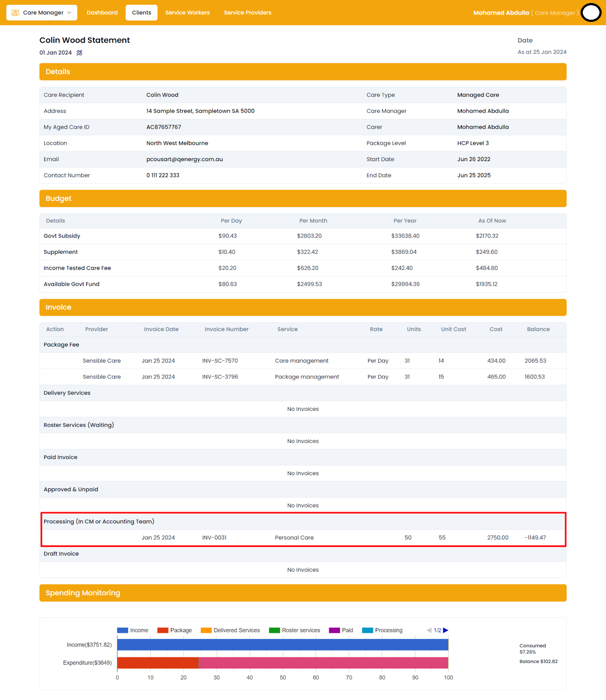
Task: Click the Paid legend purple swatch
Action: pyautogui.click(x=335, y=630)
